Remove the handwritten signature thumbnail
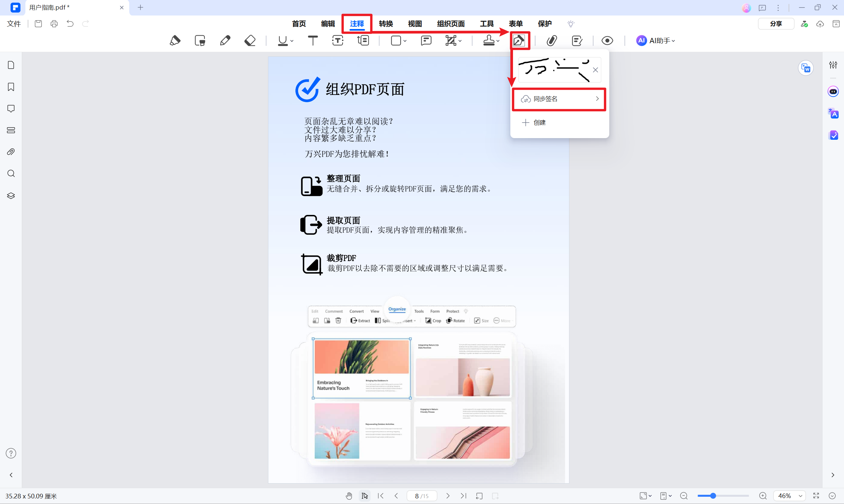 click(x=595, y=70)
